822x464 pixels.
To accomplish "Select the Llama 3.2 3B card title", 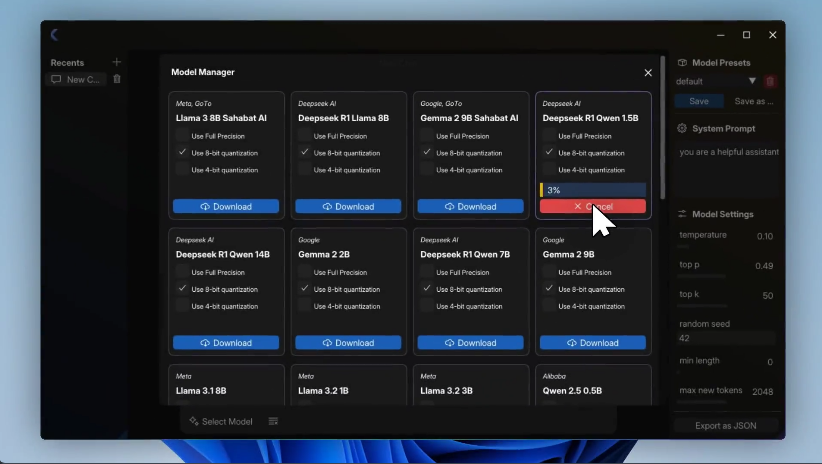I will point(447,391).
